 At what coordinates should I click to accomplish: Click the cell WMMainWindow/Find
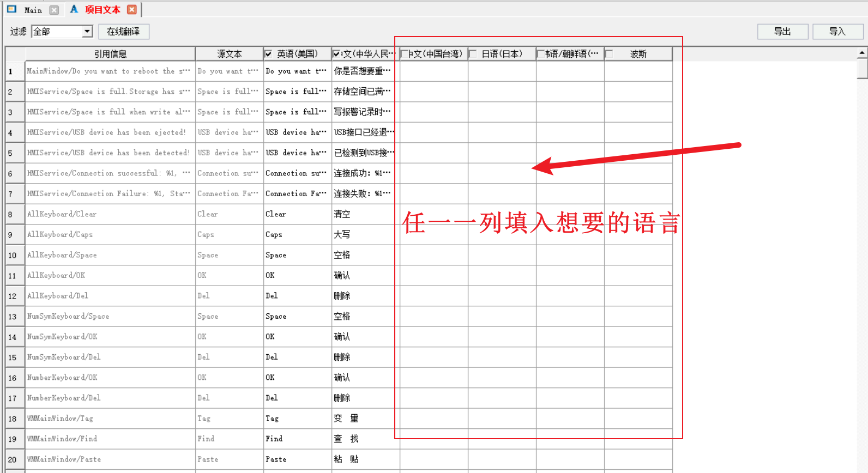(x=110, y=439)
